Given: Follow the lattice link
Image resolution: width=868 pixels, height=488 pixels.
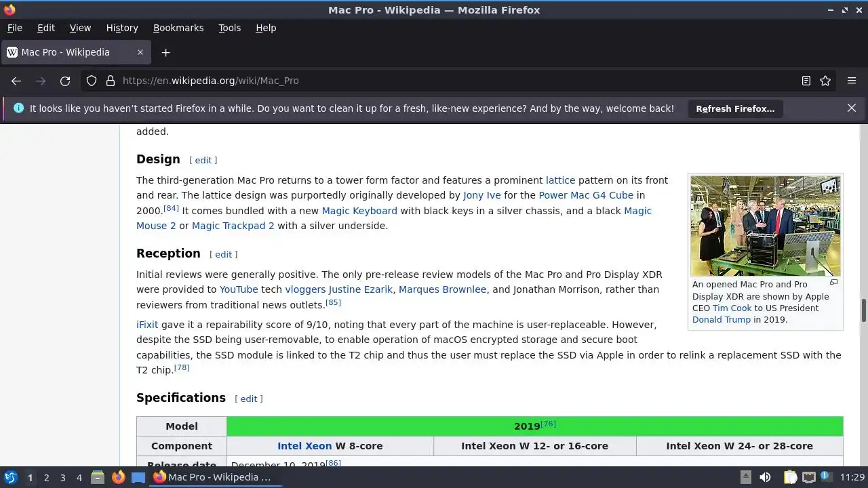Looking at the screenshot, I should [x=560, y=180].
